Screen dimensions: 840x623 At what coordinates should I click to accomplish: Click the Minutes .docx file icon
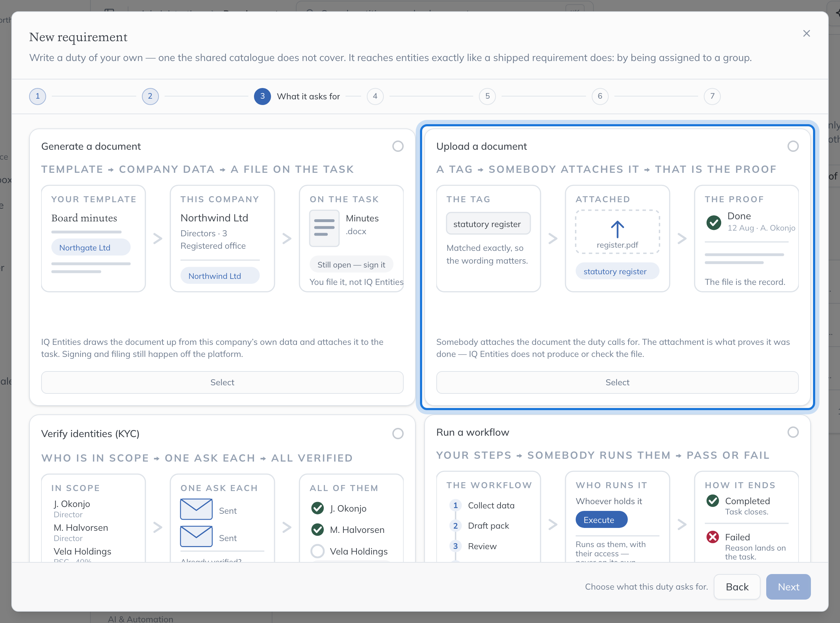(x=324, y=228)
